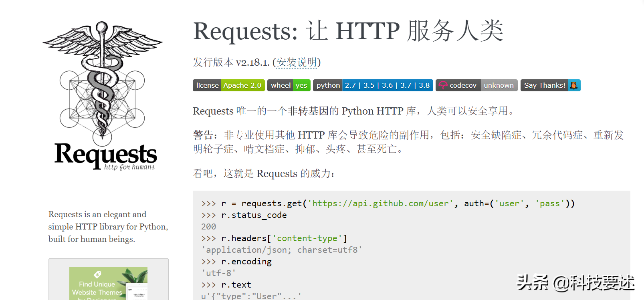Click the license Apache 2.0 badge
The height and width of the screenshot is (300, 644).
pos(229,85)
